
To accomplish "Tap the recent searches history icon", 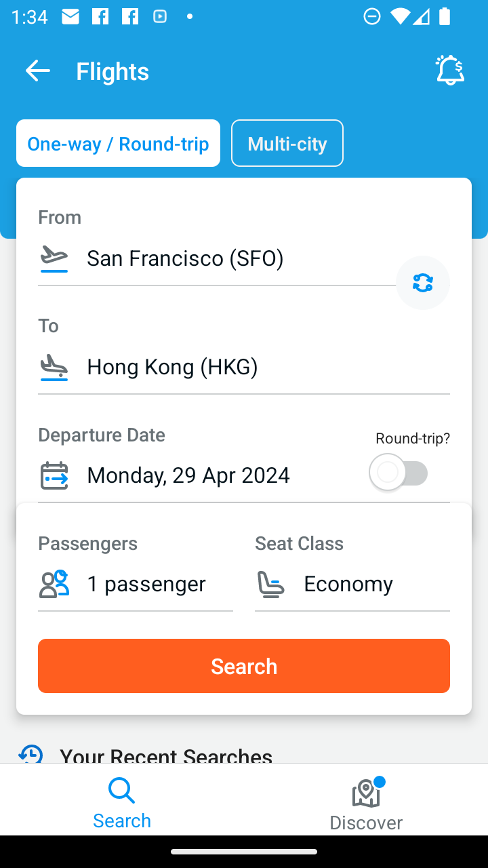I will (x=31, y=754).
